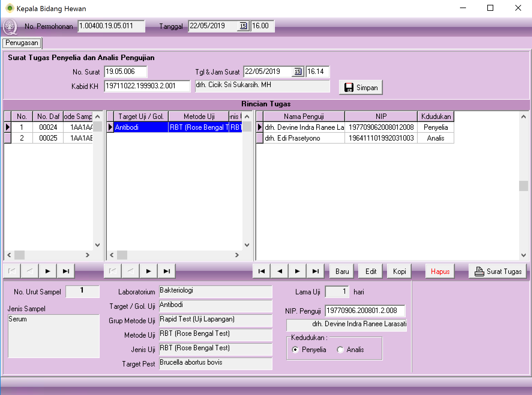532x395 pixels.
Task: Click the No. Surat input field
Action: [125, 71]
